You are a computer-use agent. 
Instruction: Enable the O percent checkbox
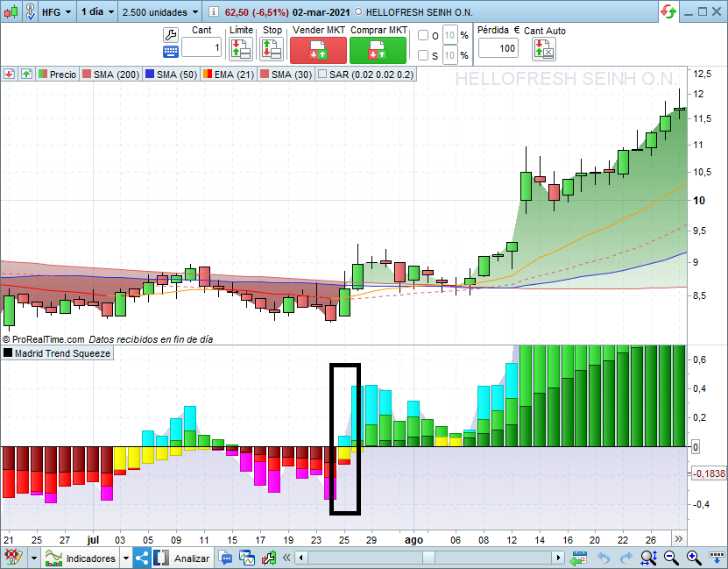click(423, 35)
